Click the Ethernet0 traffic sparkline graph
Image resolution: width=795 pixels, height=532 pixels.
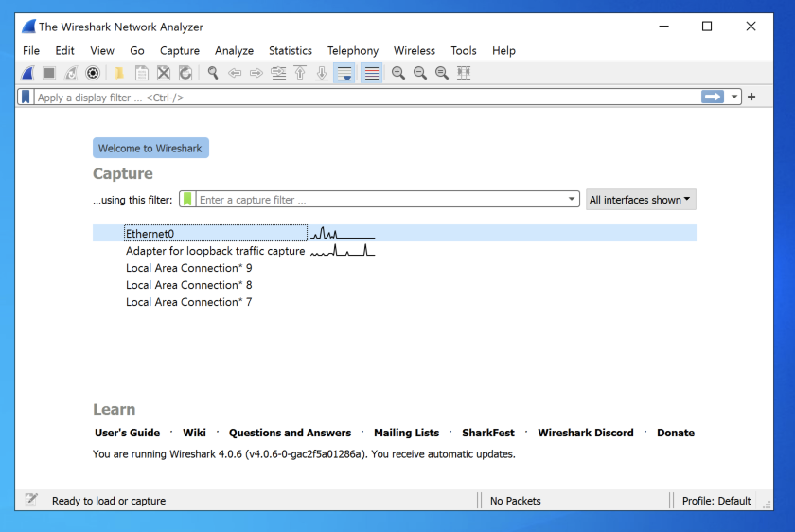pyautogui.click(x=343, y=233)
